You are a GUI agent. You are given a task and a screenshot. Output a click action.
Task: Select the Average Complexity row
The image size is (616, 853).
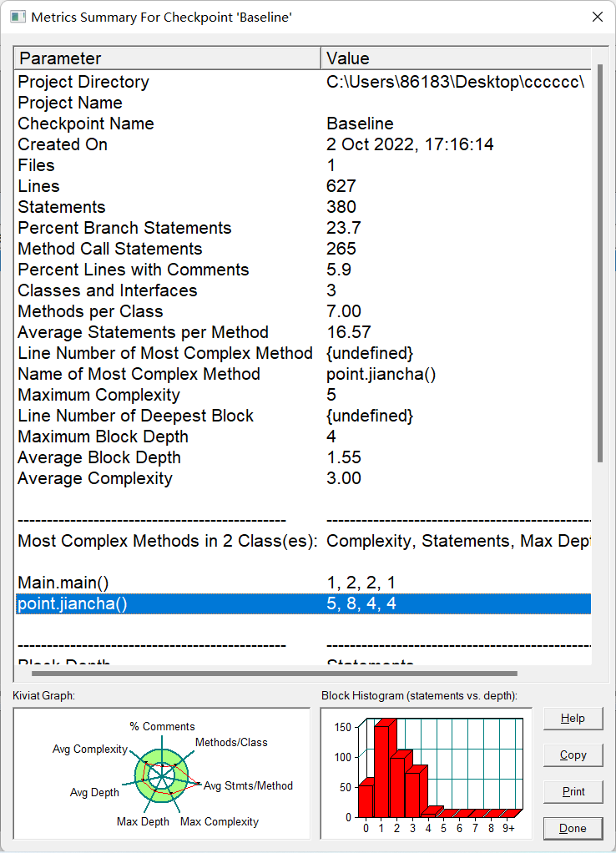click(303, 478)
